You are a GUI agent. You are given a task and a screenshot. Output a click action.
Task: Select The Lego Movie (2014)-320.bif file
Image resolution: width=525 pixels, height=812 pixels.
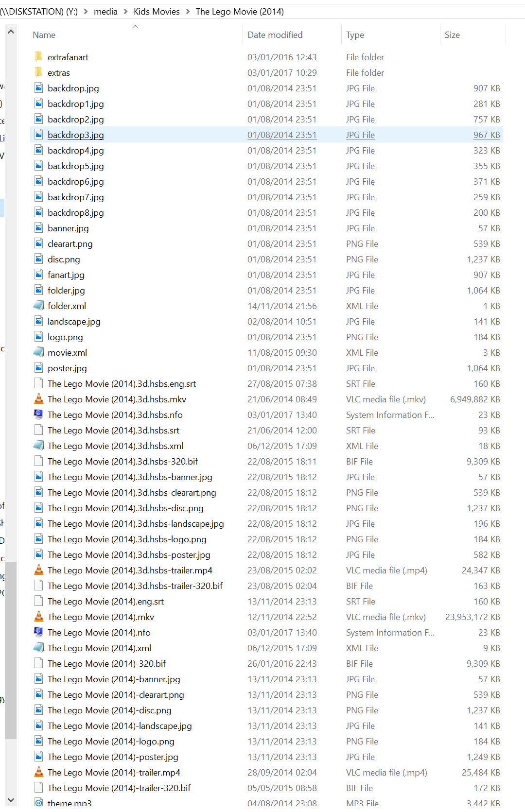tap(106, 663)
